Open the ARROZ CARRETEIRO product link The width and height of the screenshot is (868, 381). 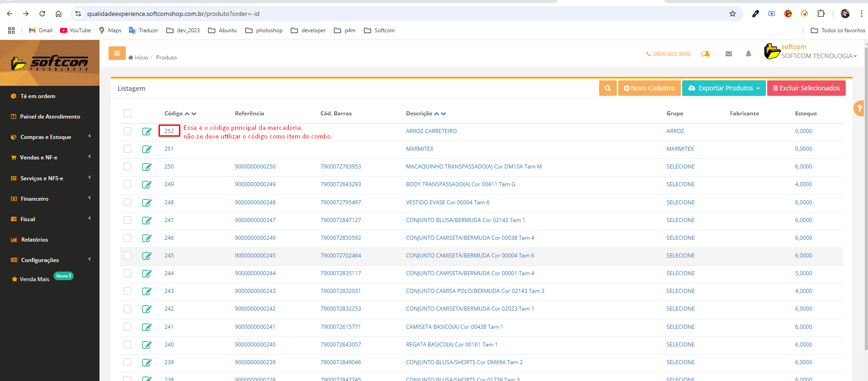[x=431, y=131]
